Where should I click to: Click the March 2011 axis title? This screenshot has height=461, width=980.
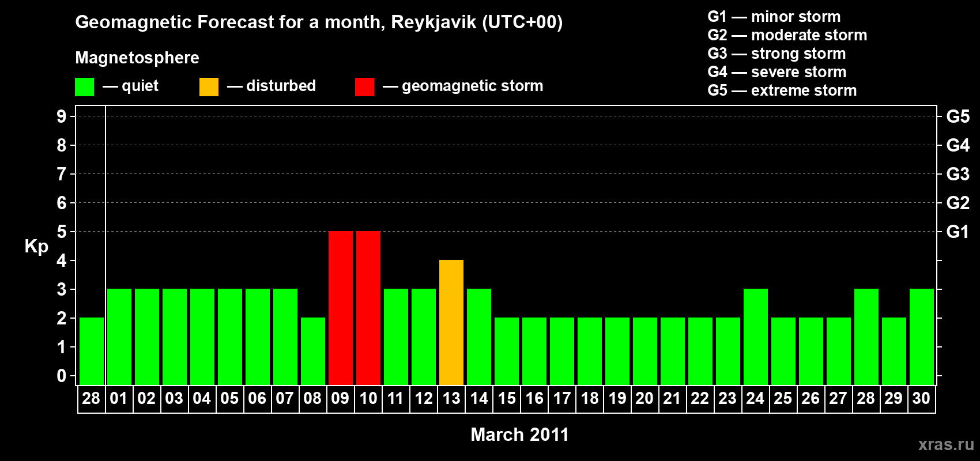519,434
